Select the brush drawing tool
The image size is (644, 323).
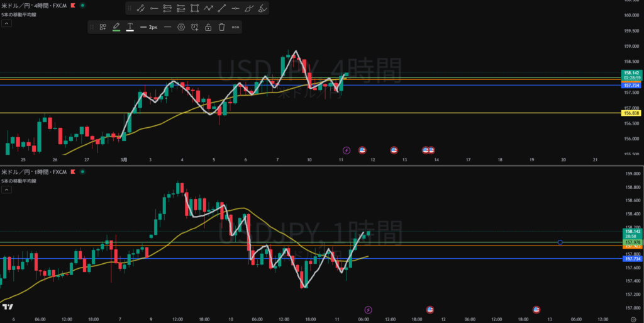[250, 8]
